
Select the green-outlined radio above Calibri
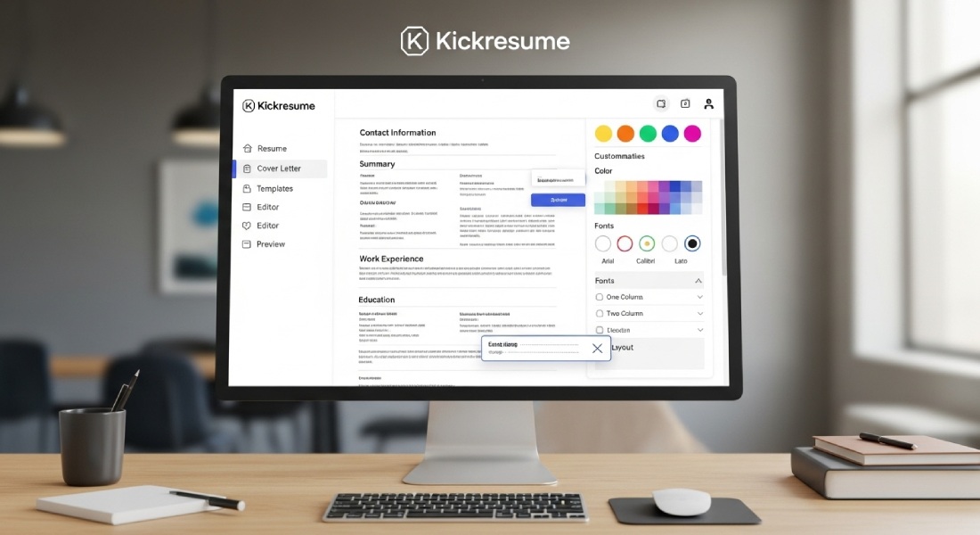pyautogui.click(x=647, y=243)
